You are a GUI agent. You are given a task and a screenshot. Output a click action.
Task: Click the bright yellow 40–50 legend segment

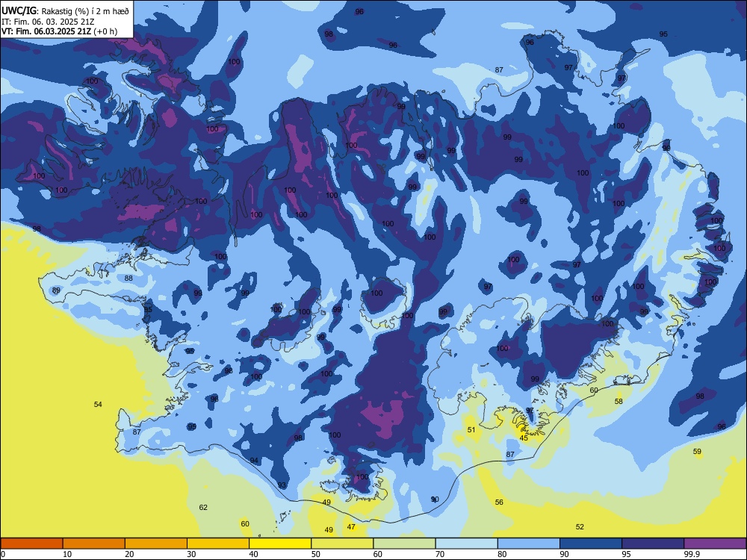click(280, 544)
